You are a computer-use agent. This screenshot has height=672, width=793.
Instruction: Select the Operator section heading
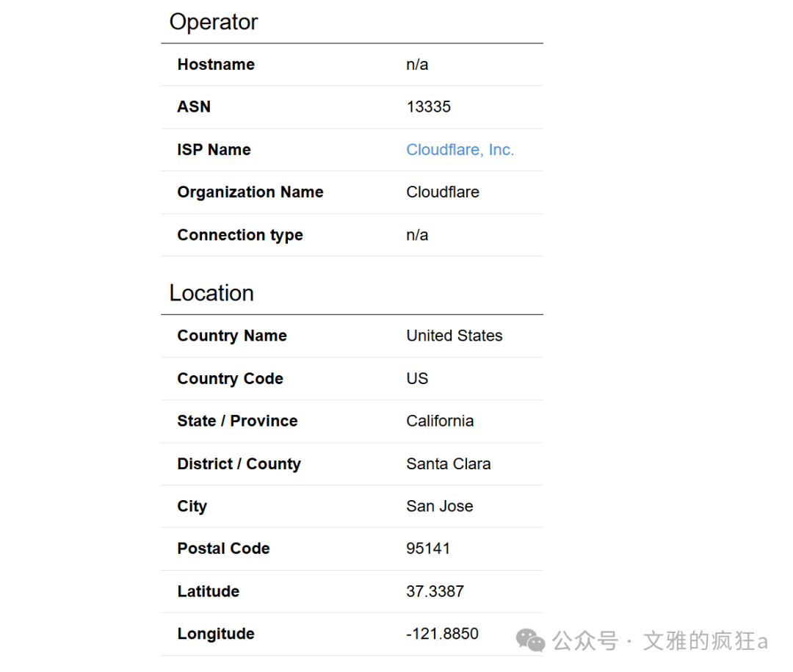point(214,22)
